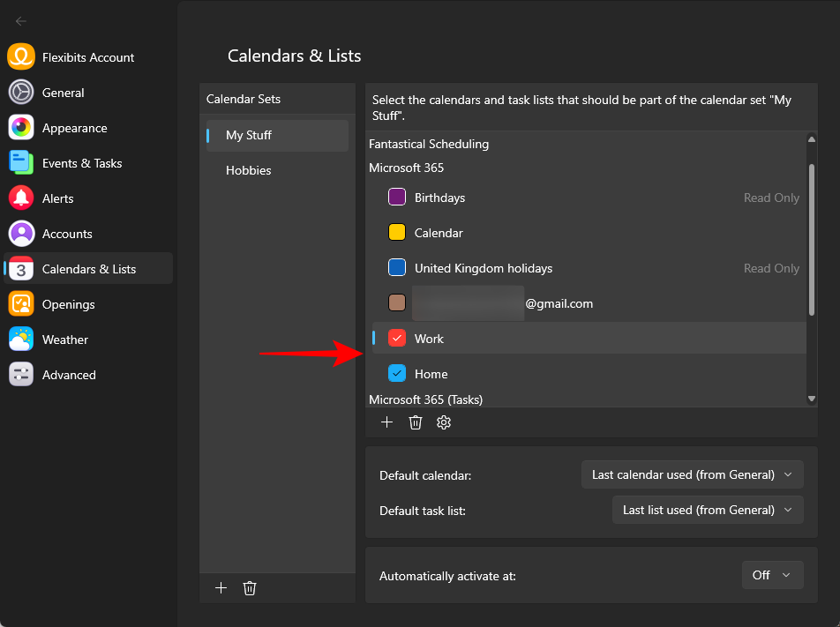840x627 pixels.
Task: Expand the Automatically activate at dropdown
Action: click(772, 575)
